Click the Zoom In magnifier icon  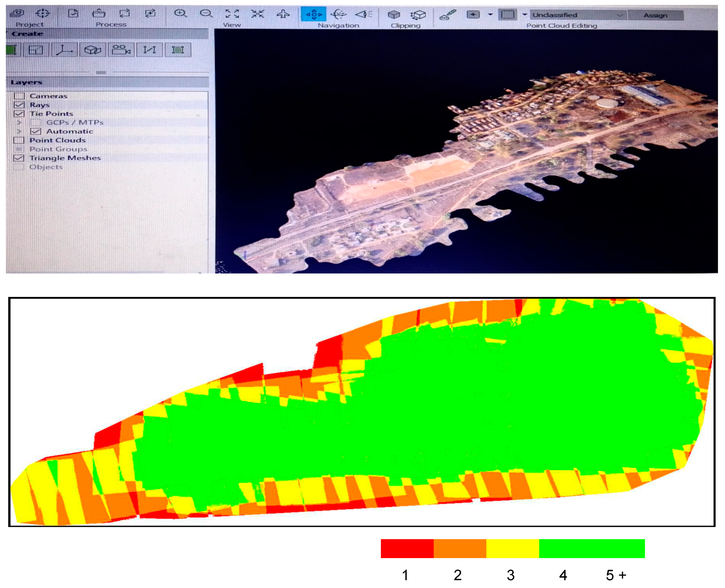(180, 14)
